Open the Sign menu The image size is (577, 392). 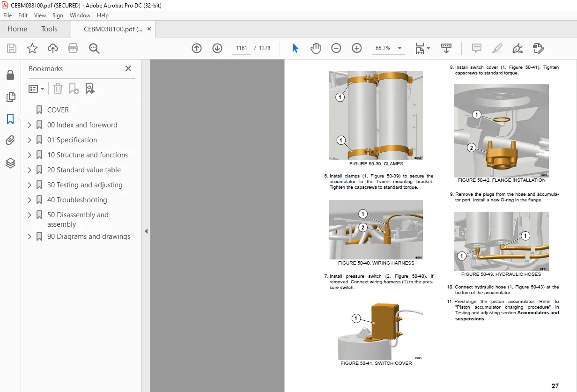click(58, 15)
